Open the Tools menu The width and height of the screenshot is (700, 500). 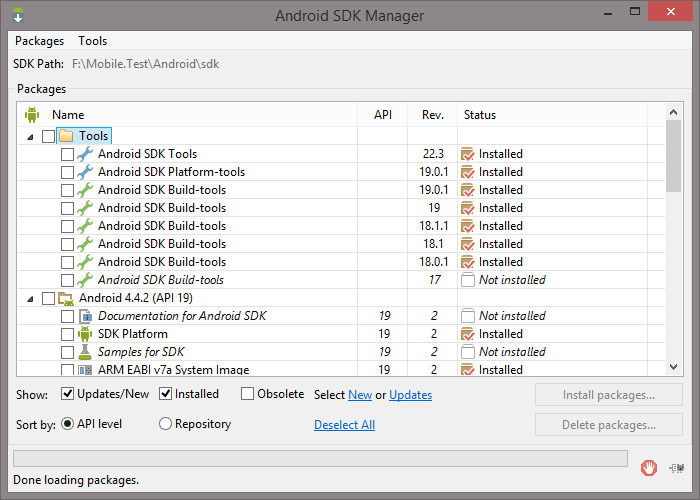point(92,41)
